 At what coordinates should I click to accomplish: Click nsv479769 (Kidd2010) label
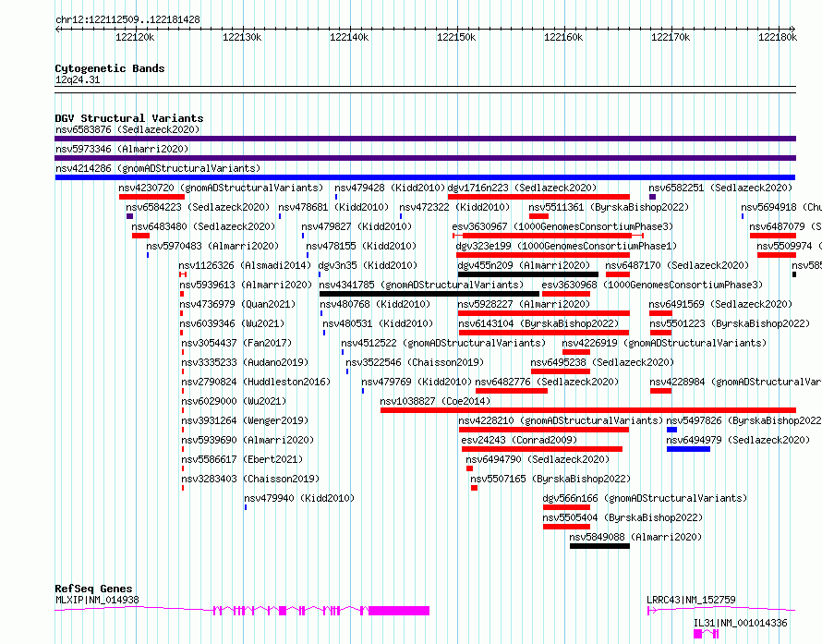click(x=417, y=382)
